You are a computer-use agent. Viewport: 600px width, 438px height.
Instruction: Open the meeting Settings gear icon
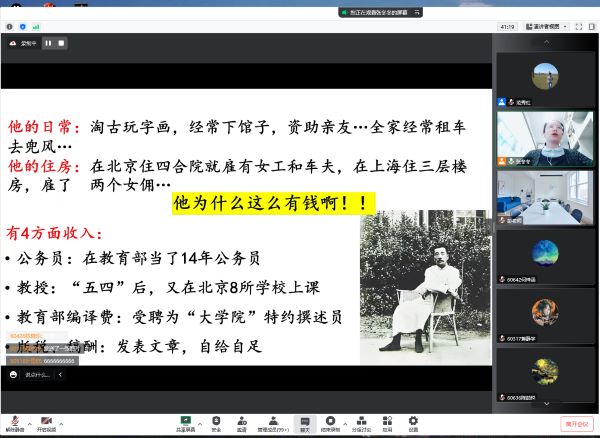(413, 423)
